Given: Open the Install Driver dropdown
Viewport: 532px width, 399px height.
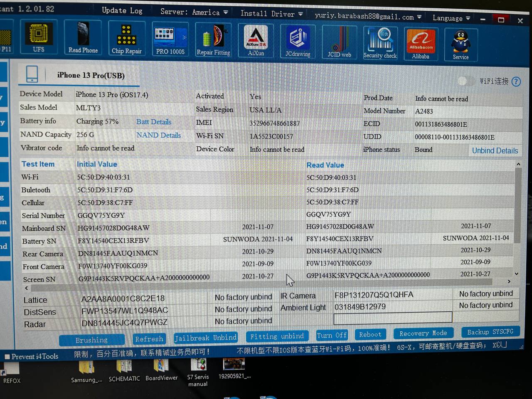Looking at the screenshot, I should (x=271, y=14).
